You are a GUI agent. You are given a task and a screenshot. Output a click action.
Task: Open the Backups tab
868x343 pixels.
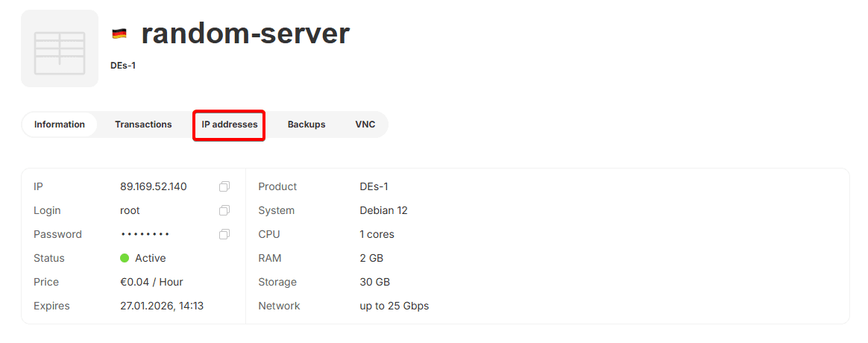[x=306, y=125]
